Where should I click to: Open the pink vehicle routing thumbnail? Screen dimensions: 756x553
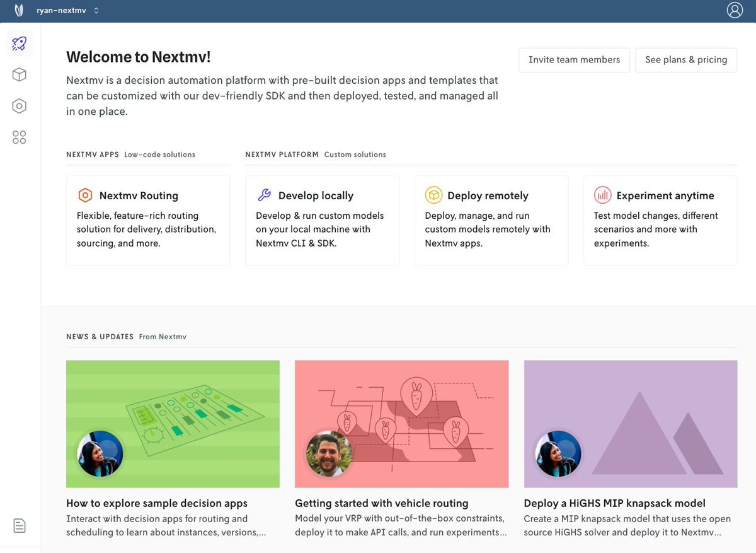coord(401,424)
